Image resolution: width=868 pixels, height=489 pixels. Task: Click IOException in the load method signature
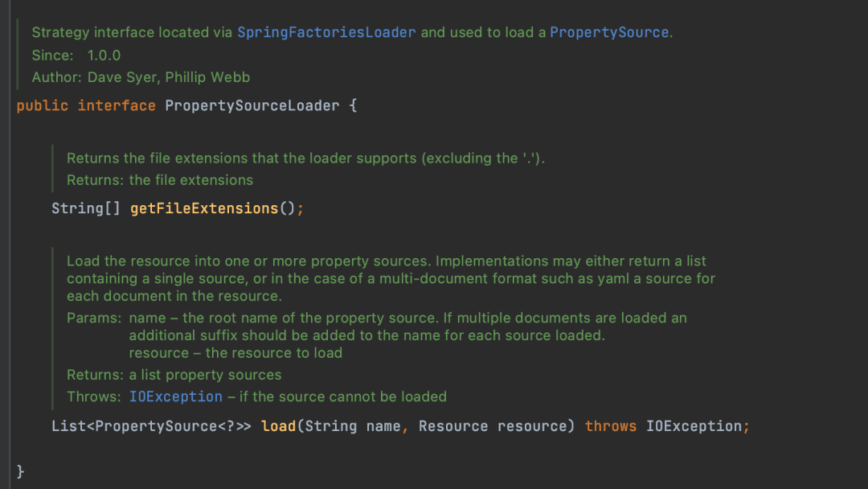tap(694, 426)
